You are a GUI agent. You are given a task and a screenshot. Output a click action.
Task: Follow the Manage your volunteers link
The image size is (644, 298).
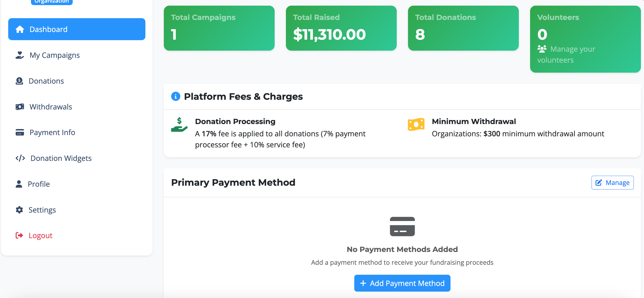coord(566,54)
